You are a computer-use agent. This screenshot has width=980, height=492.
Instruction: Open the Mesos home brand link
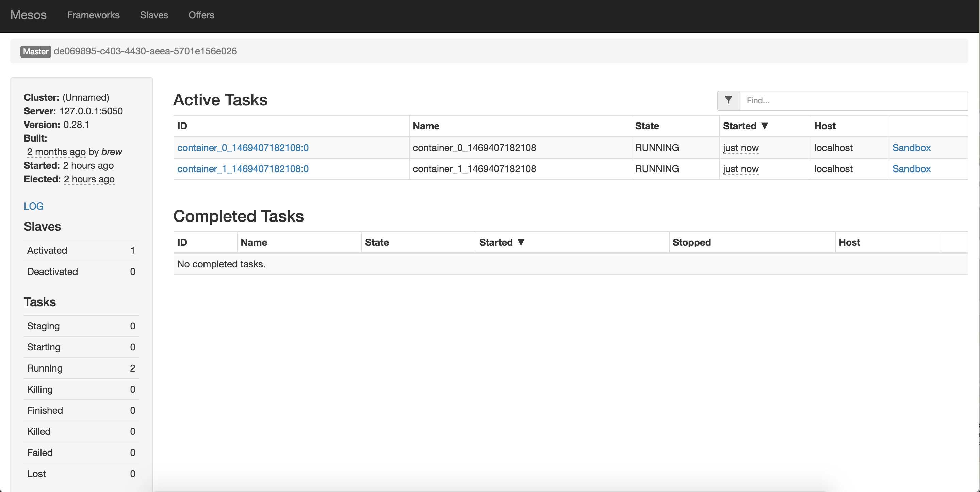pyautogui.click(x=29, y=15)
